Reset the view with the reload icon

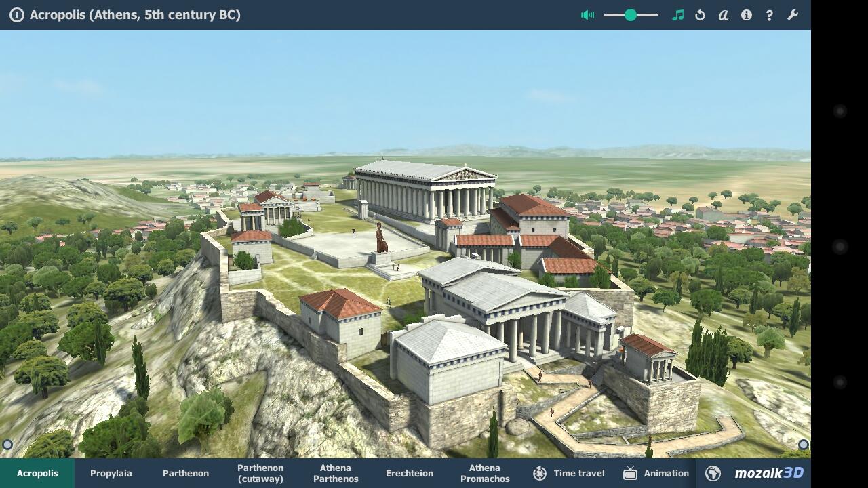tap(701, 15)
